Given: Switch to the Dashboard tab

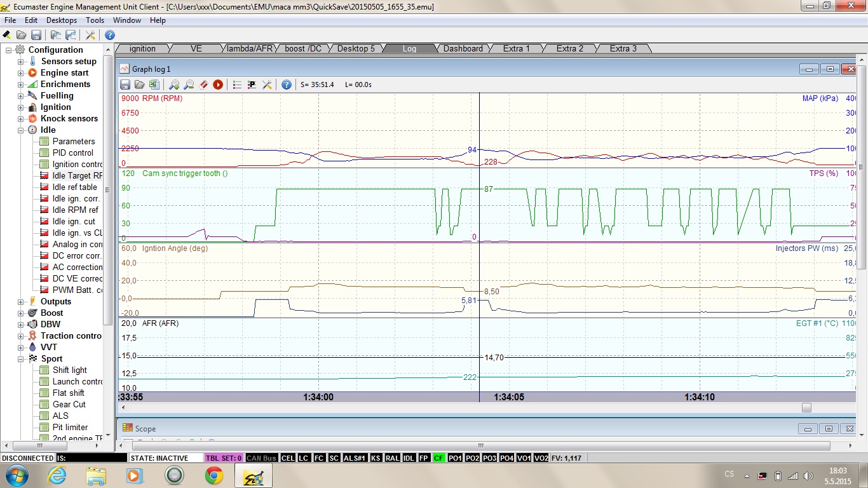Looking at the screenshot, I should tap(463, 48).
